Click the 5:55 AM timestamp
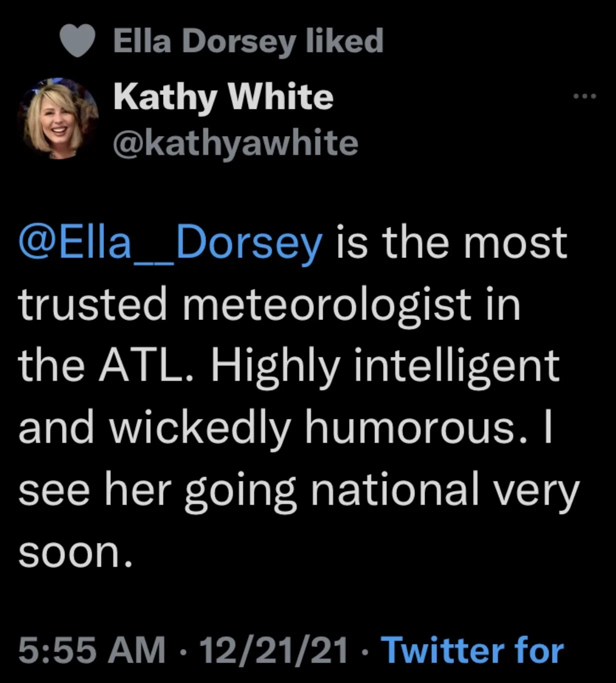 [92, 650]
